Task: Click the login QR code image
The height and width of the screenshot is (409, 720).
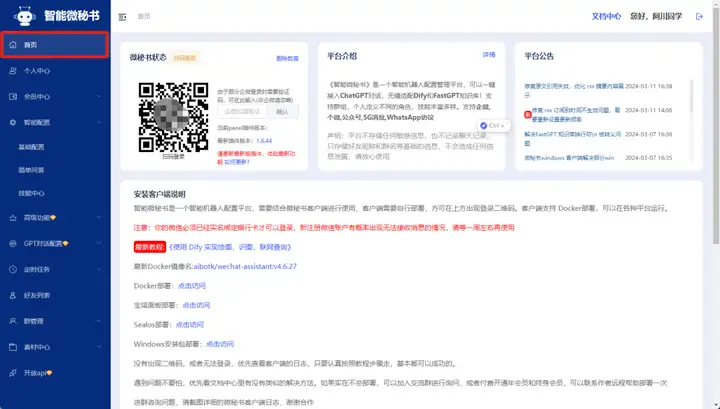Action: click(173, 117)
